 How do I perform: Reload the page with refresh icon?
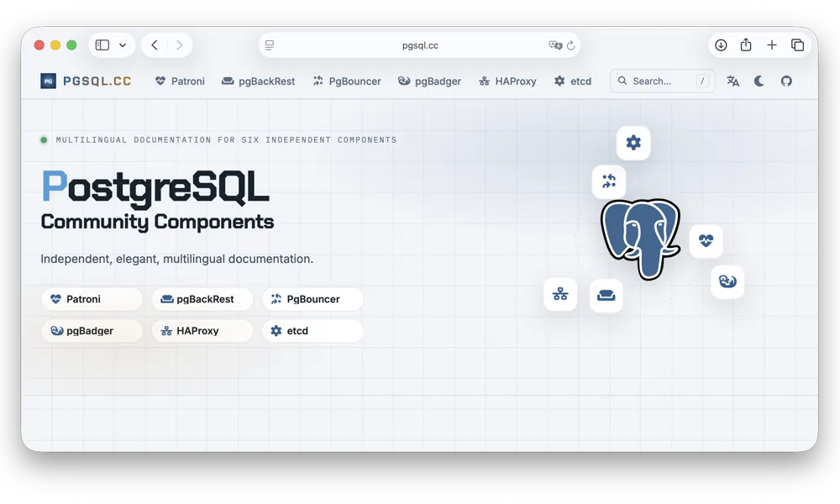(571, 45)
